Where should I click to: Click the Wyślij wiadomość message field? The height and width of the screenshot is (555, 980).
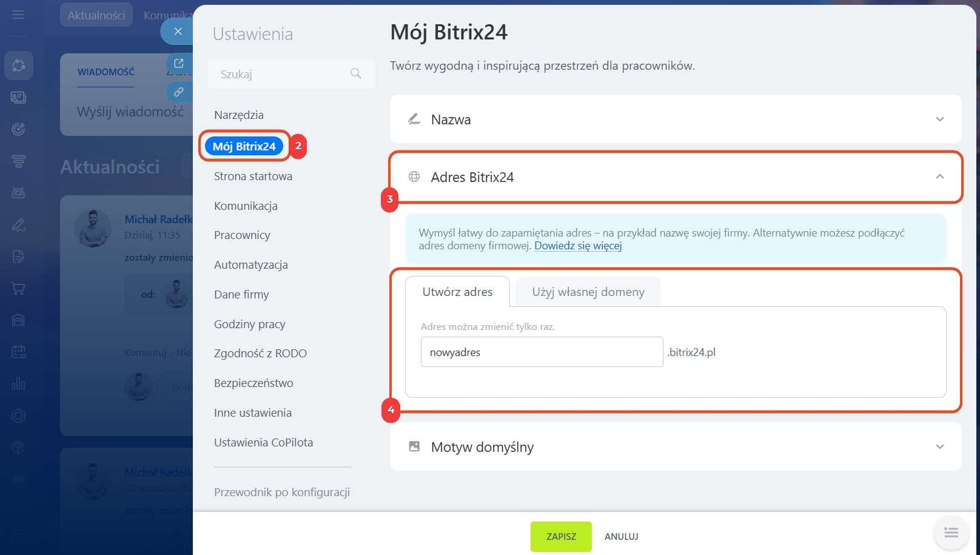130,112
